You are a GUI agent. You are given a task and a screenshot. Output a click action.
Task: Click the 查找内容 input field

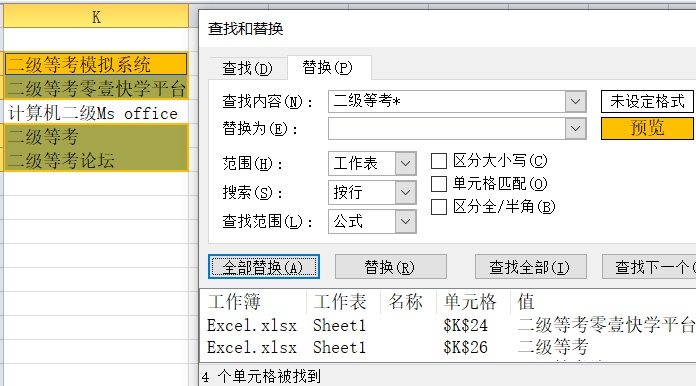click(447, 101)
